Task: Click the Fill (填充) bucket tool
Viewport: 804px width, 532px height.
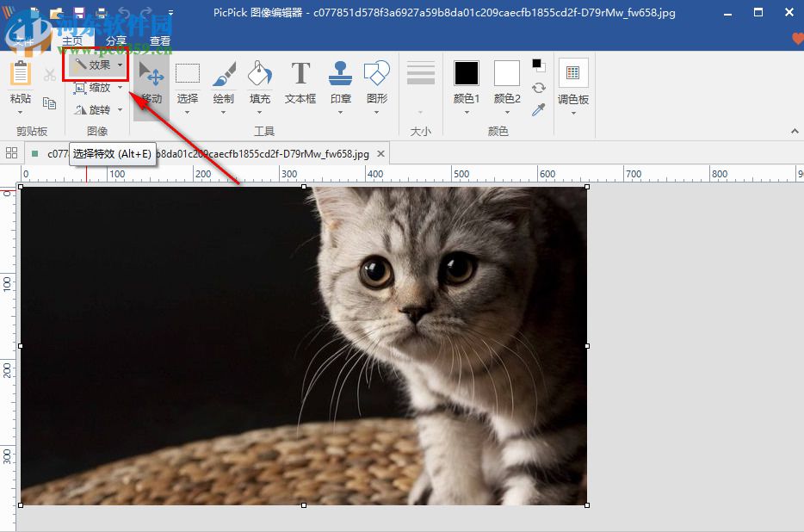Action: pyautogui.click(x=260, y=82)
